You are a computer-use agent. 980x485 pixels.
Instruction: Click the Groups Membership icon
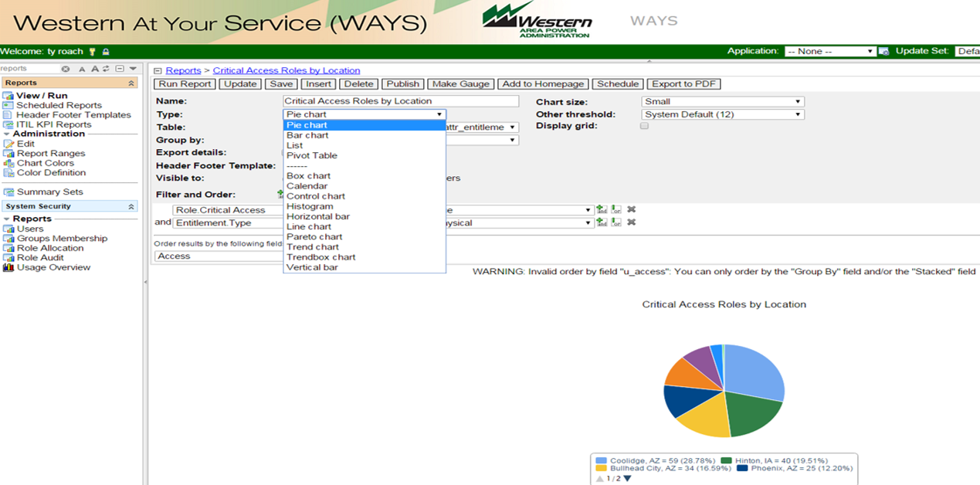[8, 239]
